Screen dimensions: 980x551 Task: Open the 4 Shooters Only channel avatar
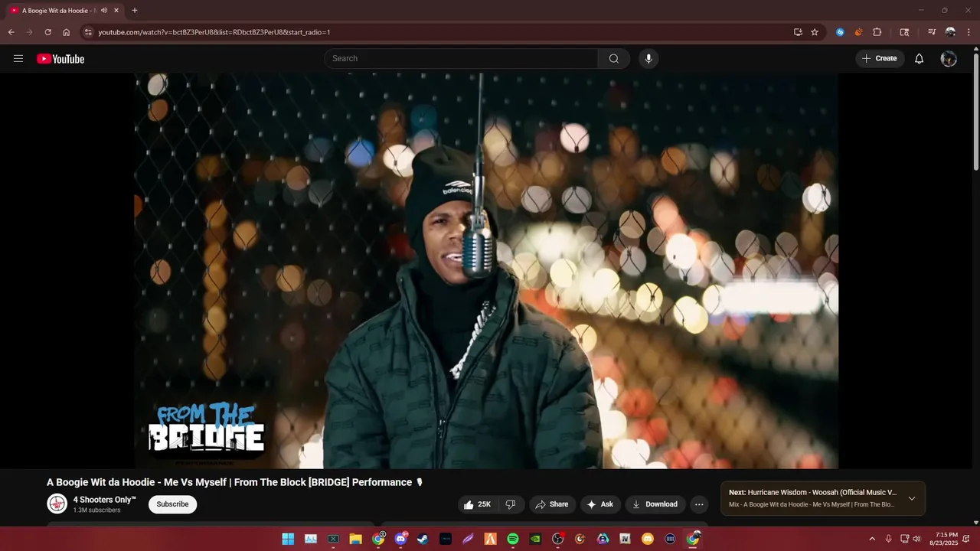point(57,504)
